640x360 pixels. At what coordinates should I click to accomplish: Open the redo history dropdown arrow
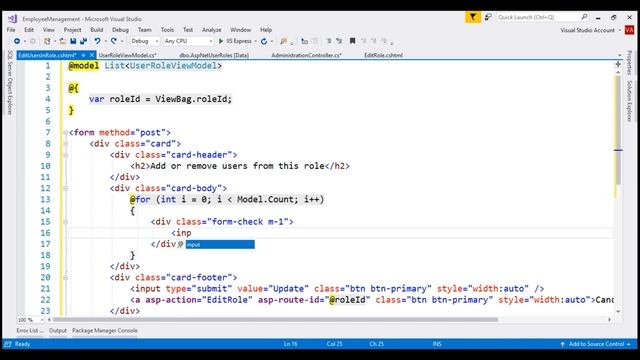(121, 41)
